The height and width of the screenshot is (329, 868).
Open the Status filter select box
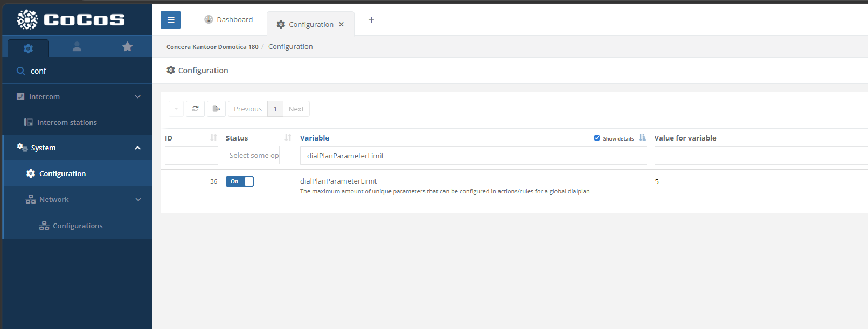click(x=253, y=156)
